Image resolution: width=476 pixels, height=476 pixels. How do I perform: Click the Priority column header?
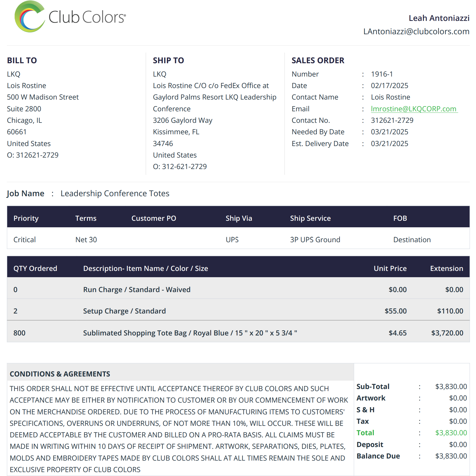click(x=26, y=218)
